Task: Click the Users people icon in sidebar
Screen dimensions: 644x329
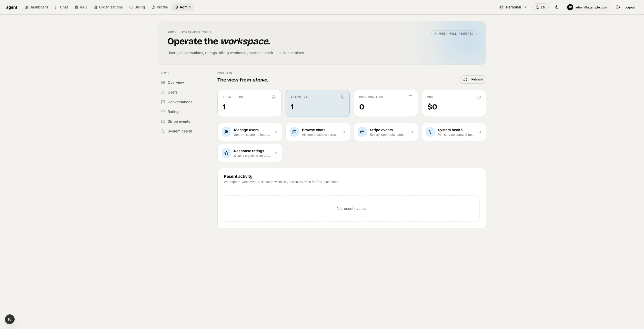Action: tap(163, 92)
